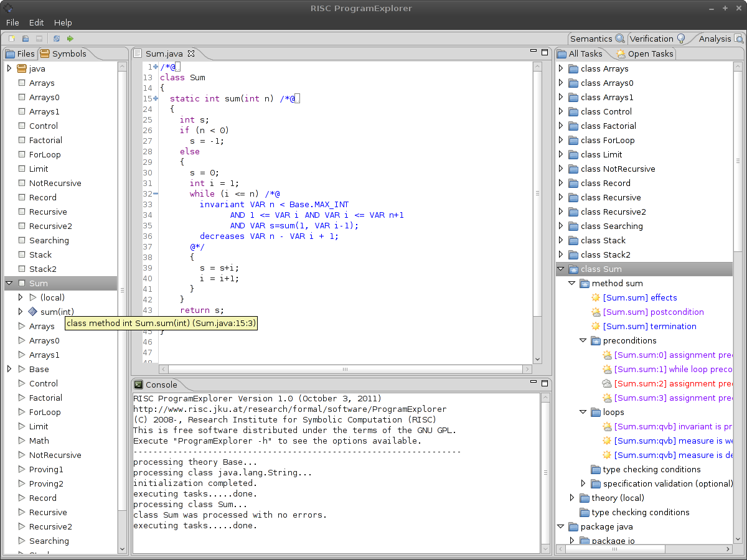Click the new file toolbar icon
The width and height of the screenshot is (747, 560).
(x=11, y=39)
